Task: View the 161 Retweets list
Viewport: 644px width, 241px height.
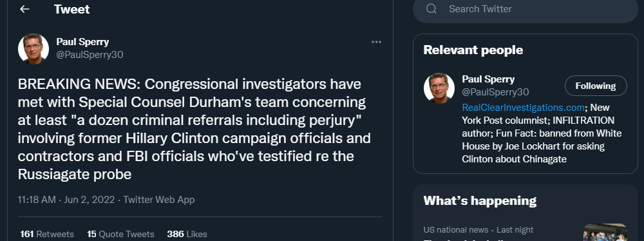Action: tap(47, 234)
